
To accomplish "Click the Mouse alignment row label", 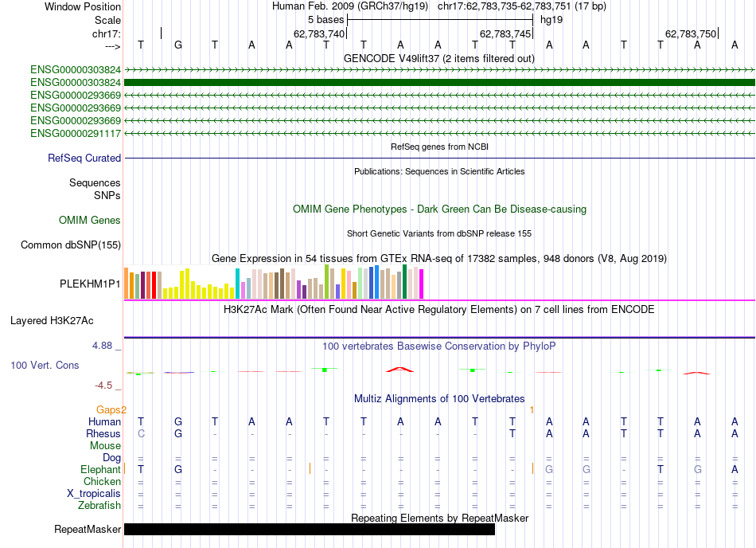I will [105, 446].
